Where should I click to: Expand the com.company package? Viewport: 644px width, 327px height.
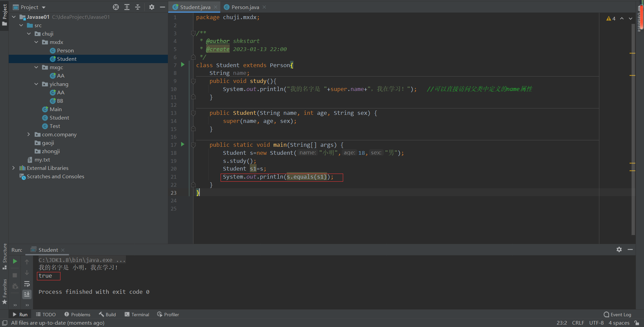29,135
